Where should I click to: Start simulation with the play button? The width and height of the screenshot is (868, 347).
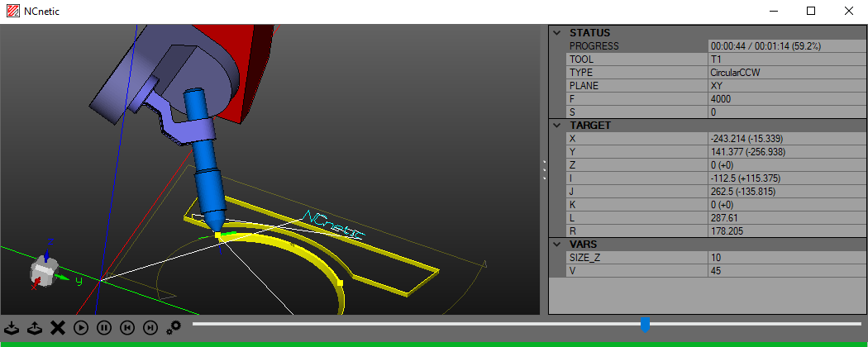pos(81,328)
